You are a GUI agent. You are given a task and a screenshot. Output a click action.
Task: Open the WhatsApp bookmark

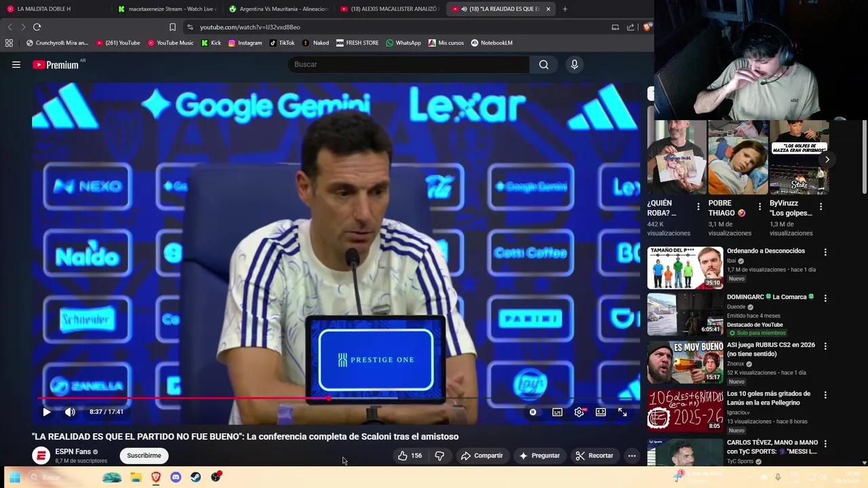pos(403,43)
